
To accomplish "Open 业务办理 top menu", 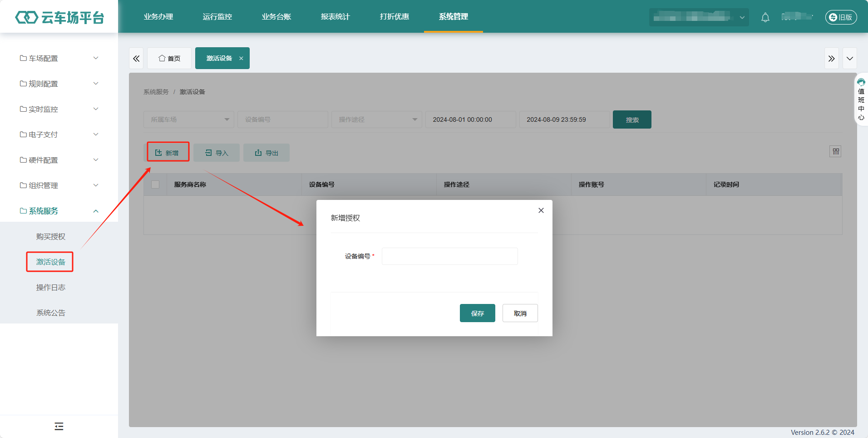I will [x=158, y=16].
